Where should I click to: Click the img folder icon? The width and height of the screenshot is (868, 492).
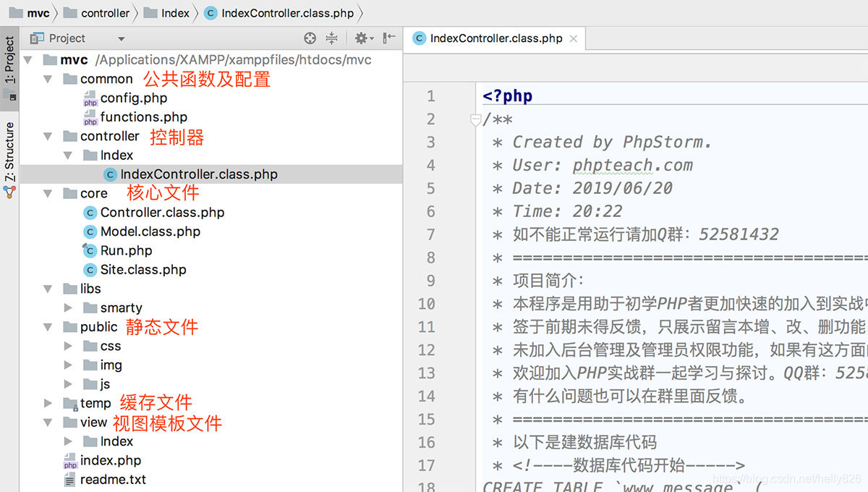(90, 365)
